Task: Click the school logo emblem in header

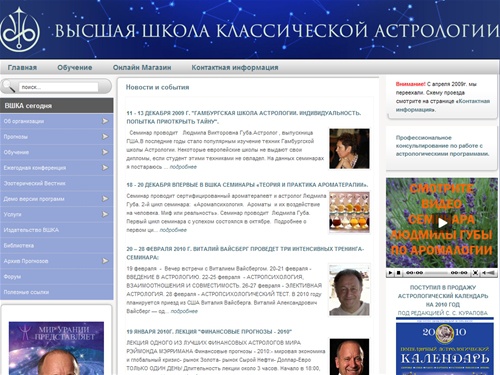Action: [19, 30]
